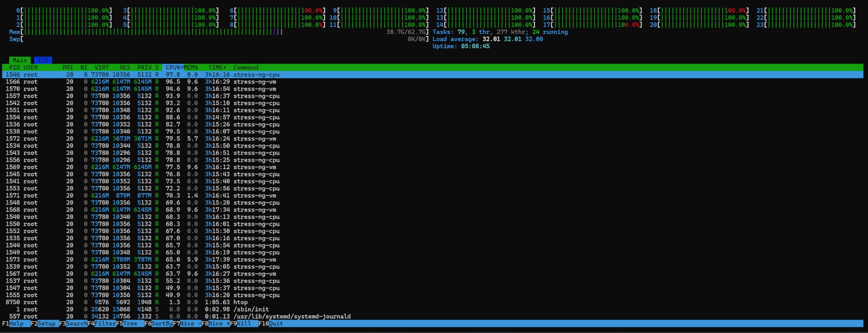Activate F4 Filter
Screen dimensions: 868x333
[102, 323]
